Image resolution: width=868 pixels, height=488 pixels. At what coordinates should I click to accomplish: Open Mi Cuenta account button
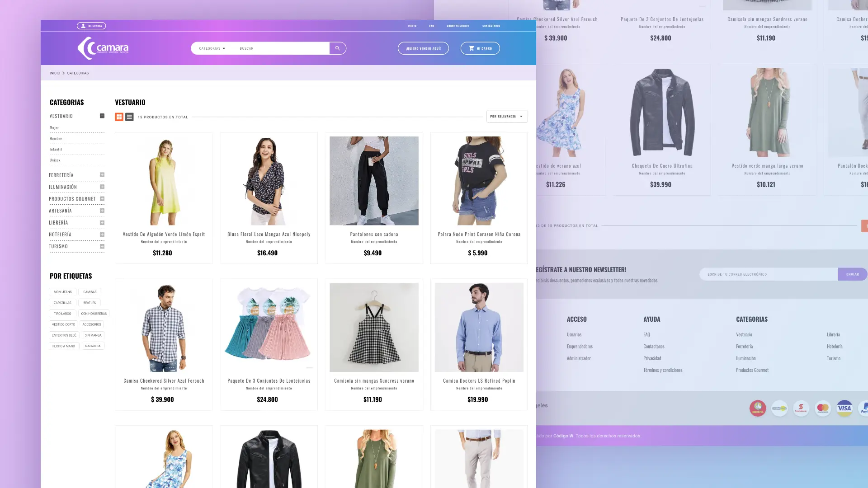pos(91,26)
